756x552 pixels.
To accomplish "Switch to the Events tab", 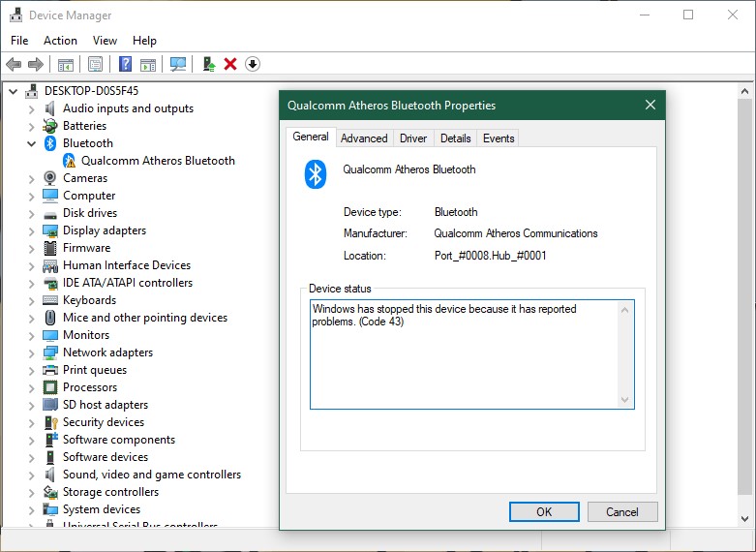I will (x=499, y=138).
